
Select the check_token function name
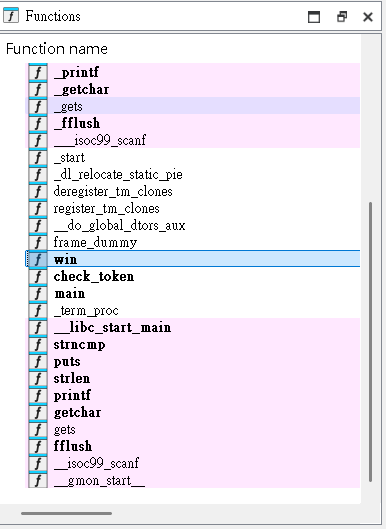pyautogui.click(x=94, y=276)
